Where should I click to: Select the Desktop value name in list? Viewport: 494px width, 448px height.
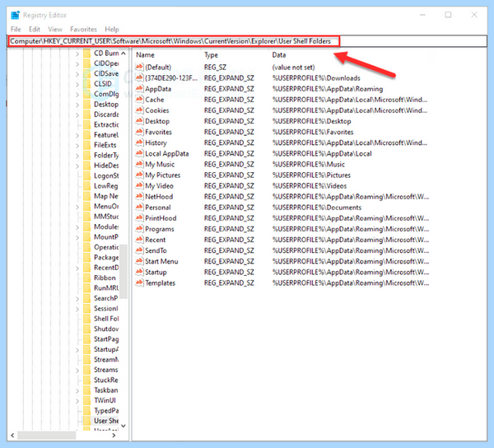157,121
